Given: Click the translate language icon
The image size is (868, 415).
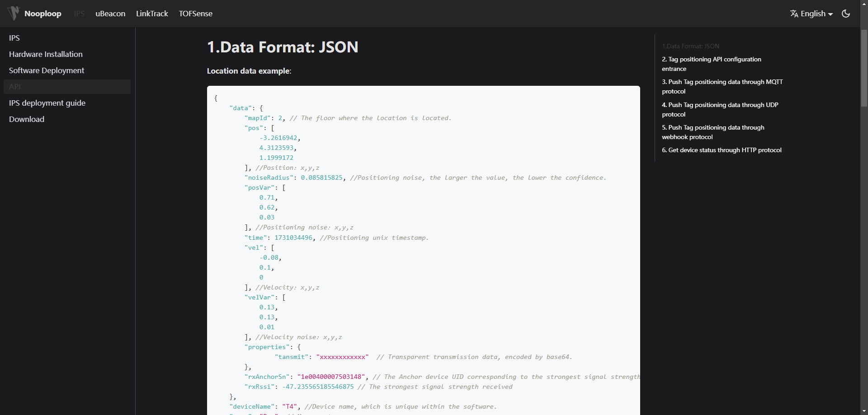Looking at the screenshot, I should pyautogui.click(x=794, y=14).
